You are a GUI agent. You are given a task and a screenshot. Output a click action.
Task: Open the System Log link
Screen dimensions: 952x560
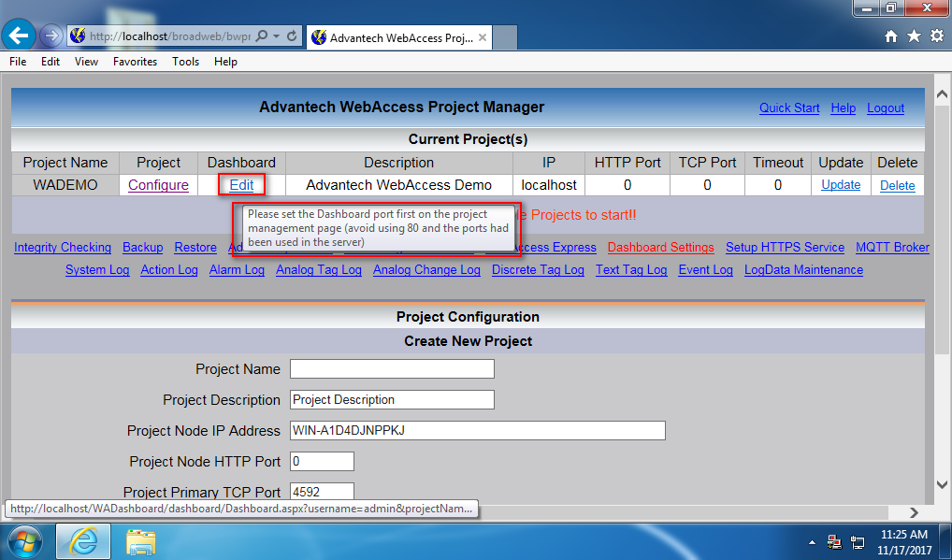click(x=97, y=270)
